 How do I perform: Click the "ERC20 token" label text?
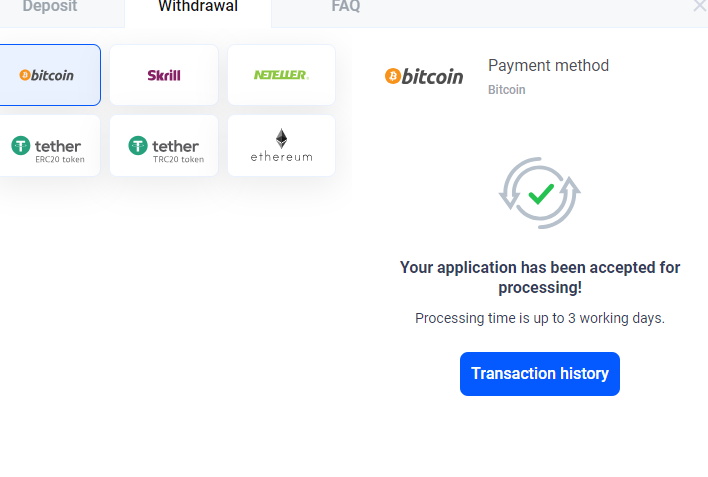click(60, 159)
